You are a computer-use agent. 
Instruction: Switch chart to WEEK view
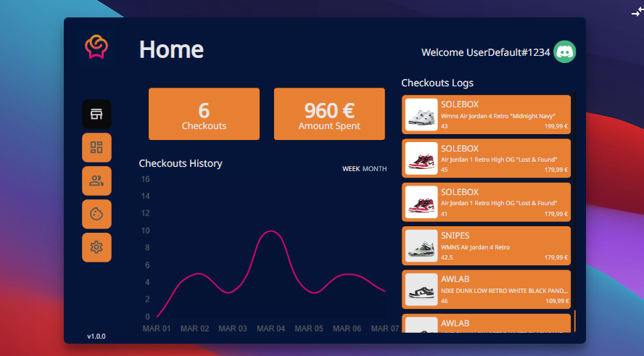[351, 169]
